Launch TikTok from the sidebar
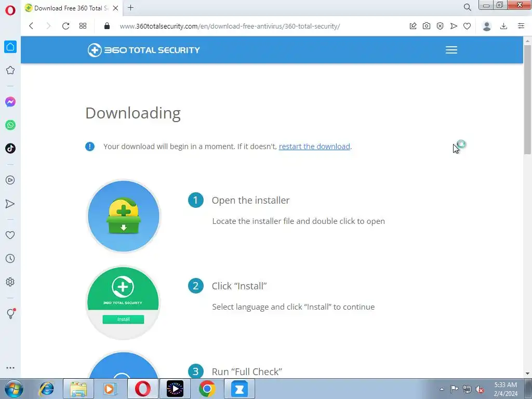This screenshot has width=532, height=399. pos(10,148)
